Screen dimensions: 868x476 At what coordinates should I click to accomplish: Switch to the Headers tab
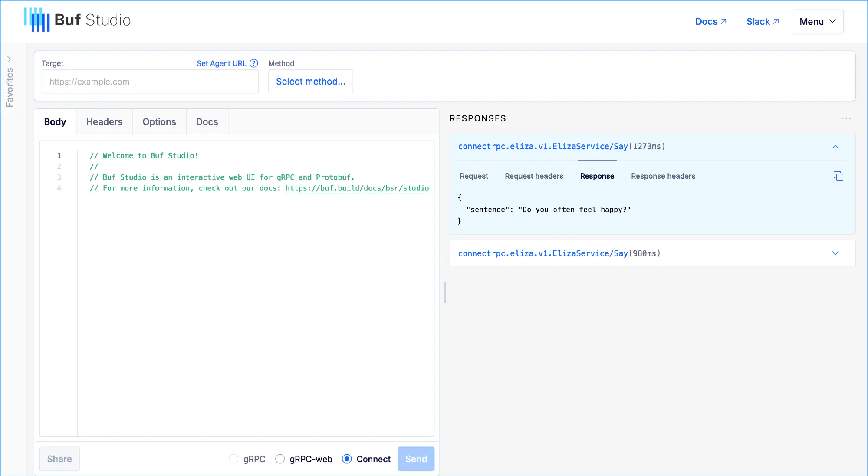point(104,122)
